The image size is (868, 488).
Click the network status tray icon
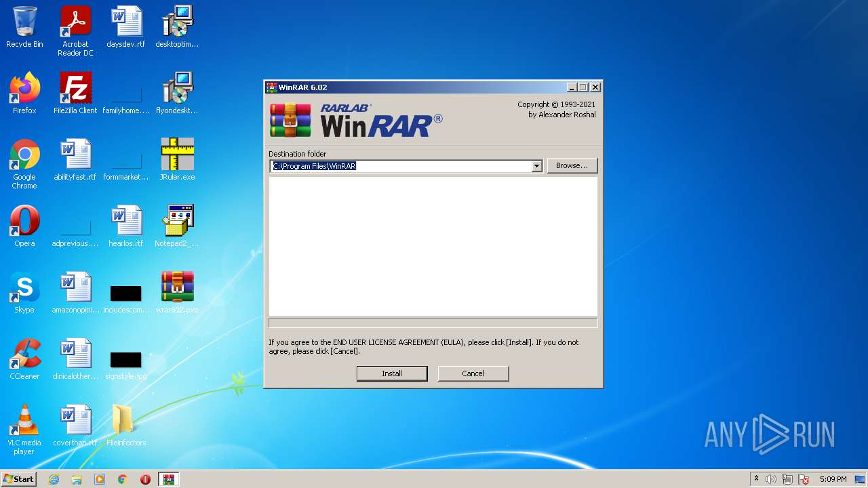pos(787,479)
